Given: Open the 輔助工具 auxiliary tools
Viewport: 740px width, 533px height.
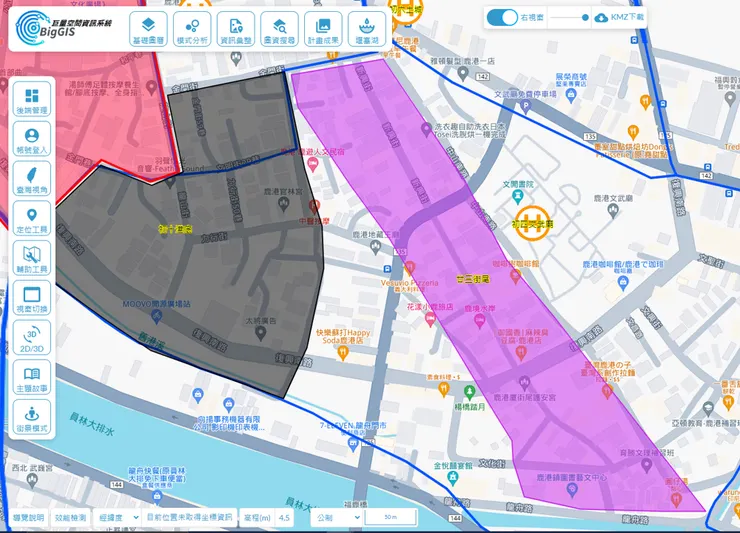Looking at the screenshot, I should point(32,258).
